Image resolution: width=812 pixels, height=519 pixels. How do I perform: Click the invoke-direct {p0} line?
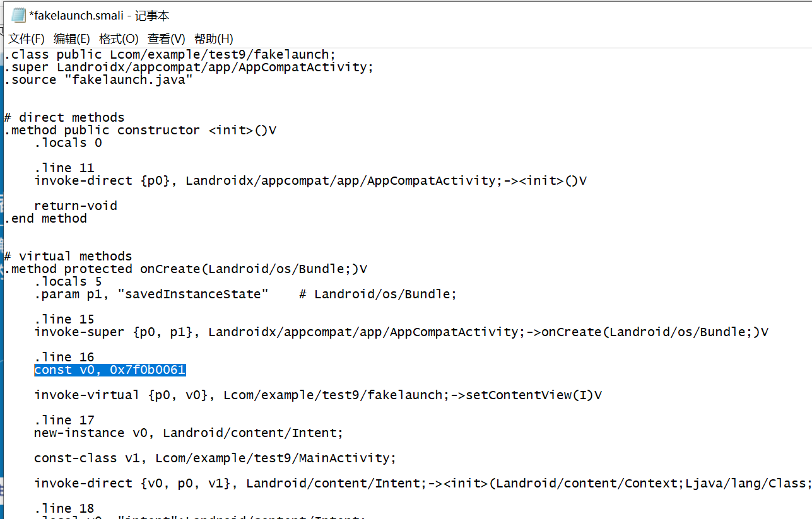click(x=310, y=180)
